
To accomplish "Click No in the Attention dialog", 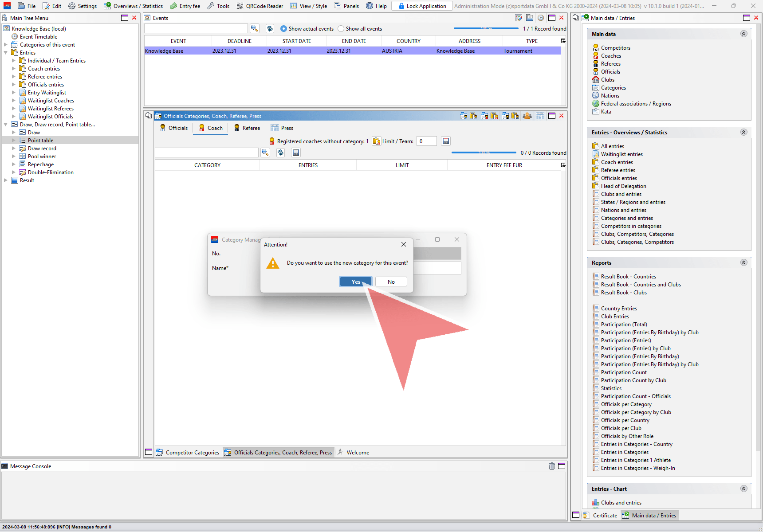I will 391,282.
